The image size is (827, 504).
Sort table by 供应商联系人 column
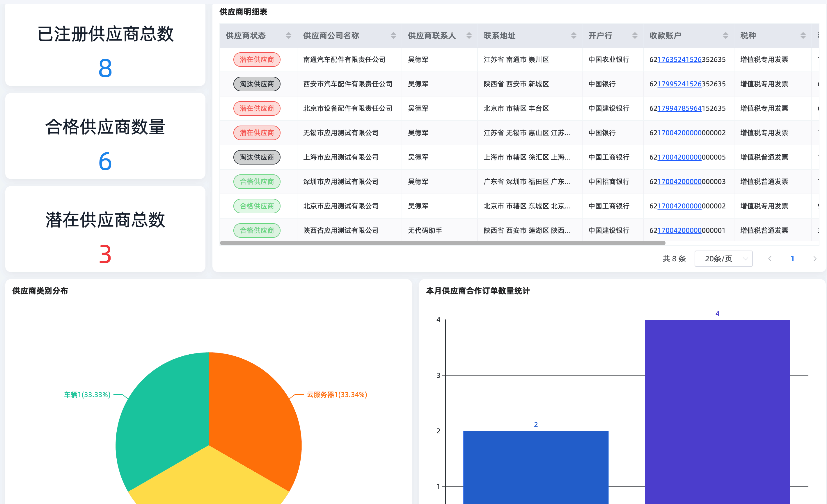click(469, 35)
